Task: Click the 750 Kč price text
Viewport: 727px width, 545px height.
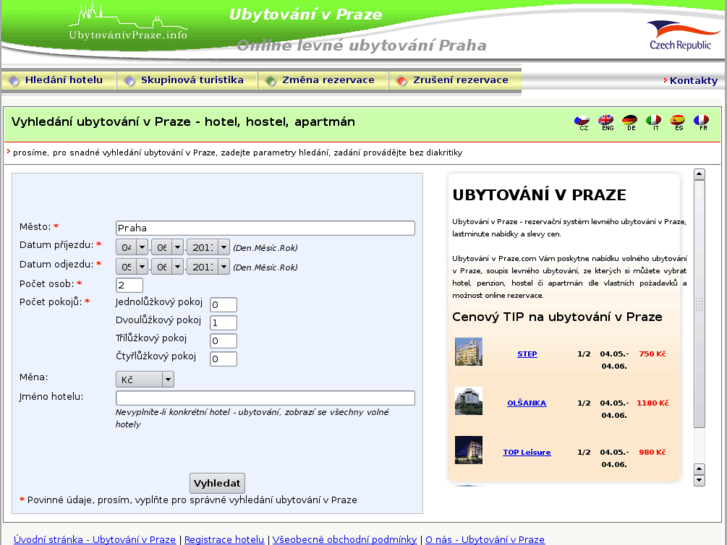Action: tap(652, 354)
